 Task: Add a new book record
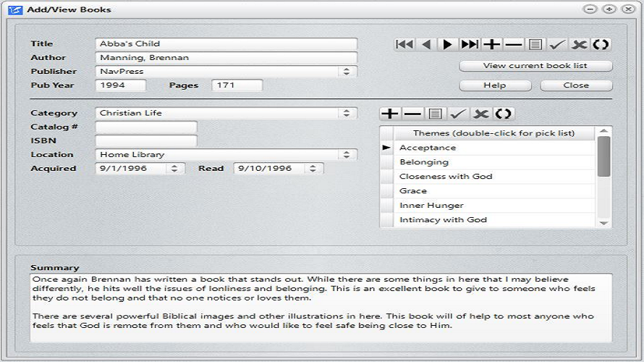[x=491, y=44]
